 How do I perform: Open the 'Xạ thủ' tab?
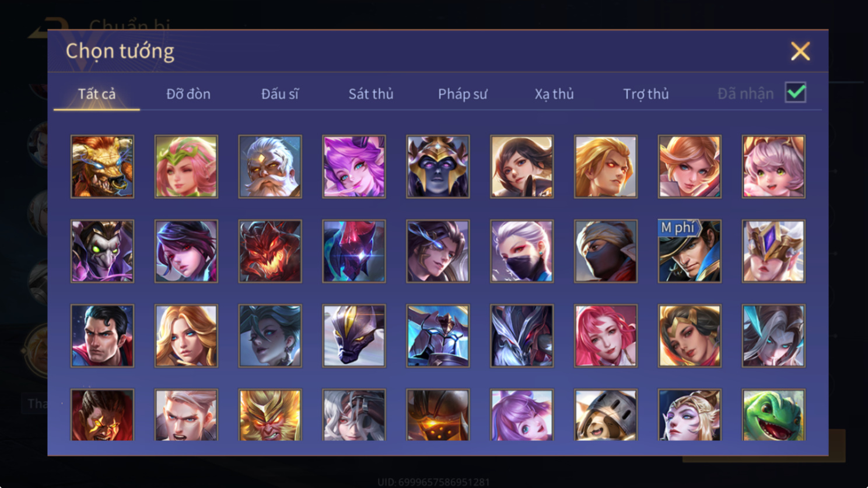pos(554,94)
